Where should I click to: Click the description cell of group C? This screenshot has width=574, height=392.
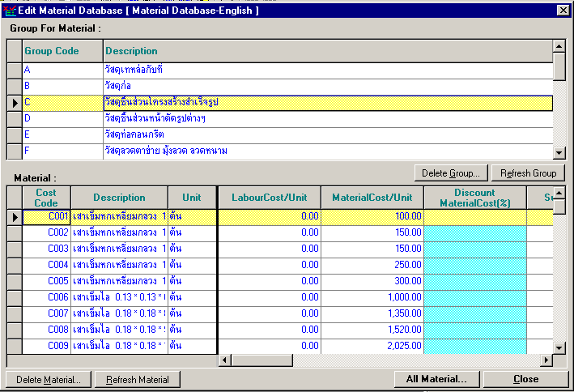click(328, 103)
